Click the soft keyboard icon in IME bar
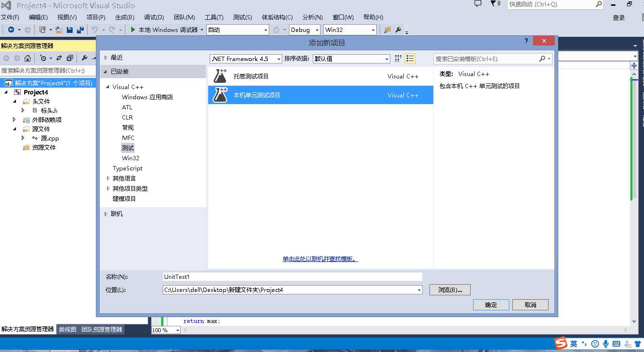The image size is (644, 352). (616, 344)
